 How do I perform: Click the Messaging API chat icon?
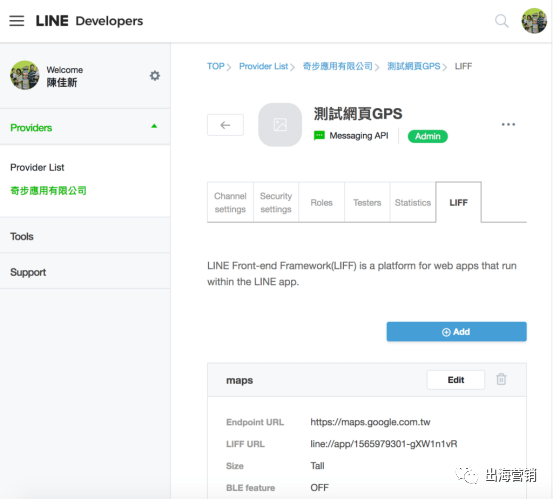pos(319,136)
